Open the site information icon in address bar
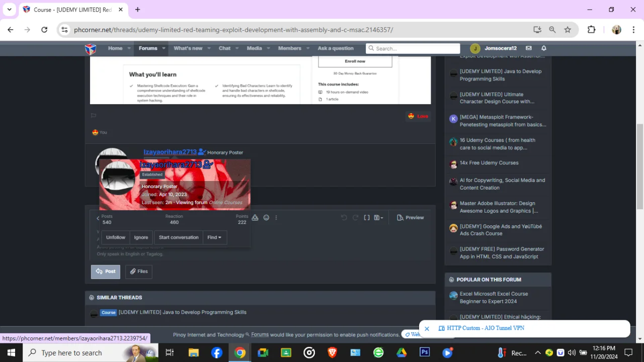The image size is (644, 362). 64,30
